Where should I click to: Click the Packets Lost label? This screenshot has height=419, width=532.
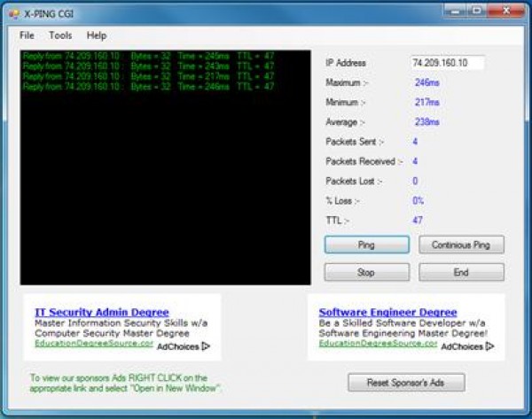(354, 181)
